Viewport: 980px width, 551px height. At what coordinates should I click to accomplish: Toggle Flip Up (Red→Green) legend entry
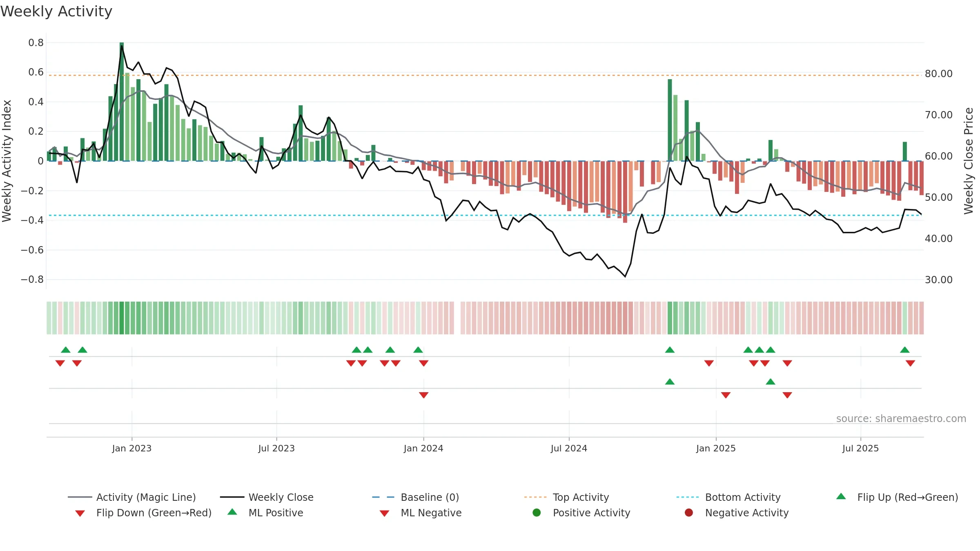point(897,497)
